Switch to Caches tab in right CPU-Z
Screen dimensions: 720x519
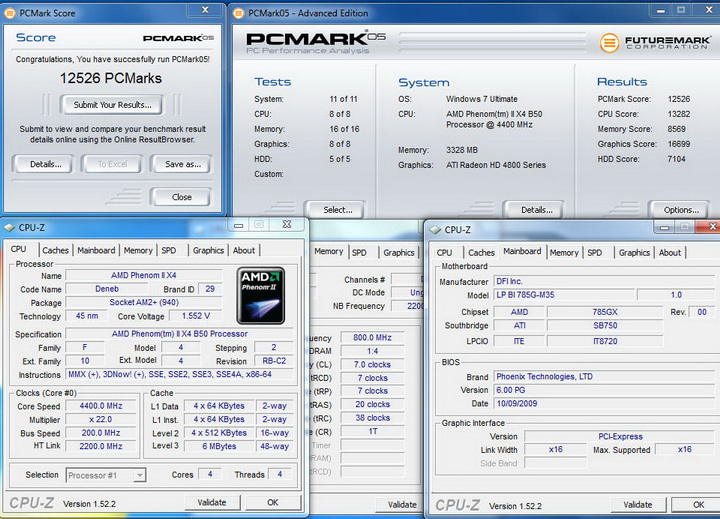pyautogui.click(x=481, y=253)
